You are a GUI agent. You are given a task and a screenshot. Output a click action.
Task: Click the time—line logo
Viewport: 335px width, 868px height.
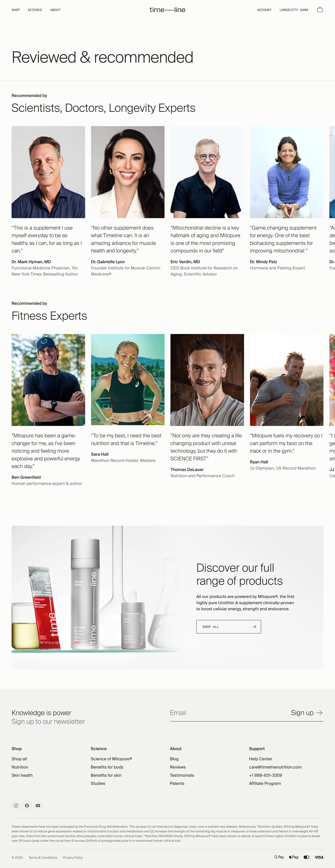tap(167, 10)
